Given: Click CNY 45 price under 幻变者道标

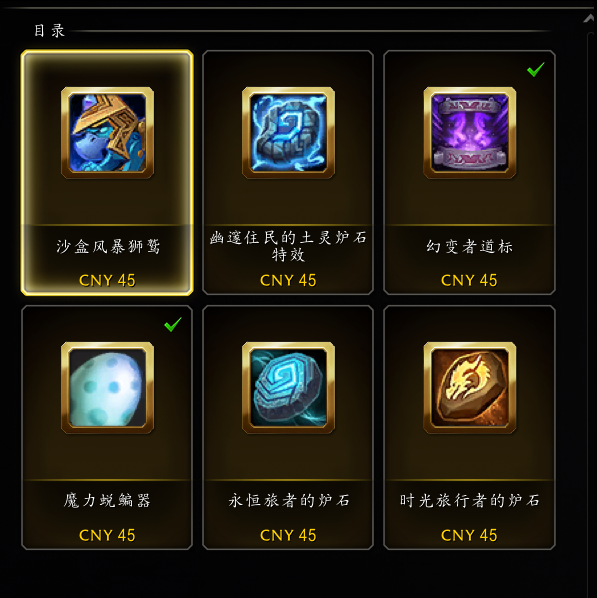Looking at the screenshot, I should pyautogui.click(x=469, y=280).
